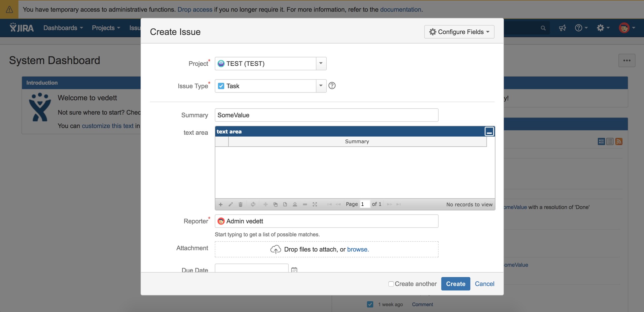Click the copy rows icon in grid toolbar
Viewport: 644px width, 312px height.
(275, 204)
